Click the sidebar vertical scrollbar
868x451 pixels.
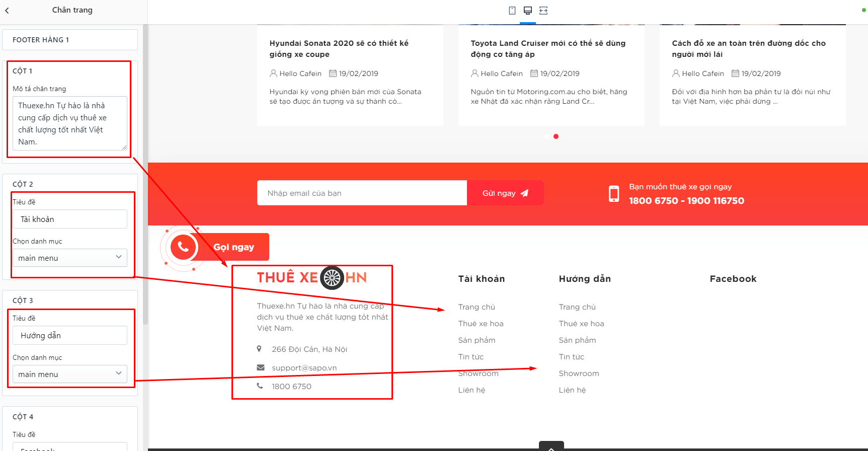click(145, 174)
